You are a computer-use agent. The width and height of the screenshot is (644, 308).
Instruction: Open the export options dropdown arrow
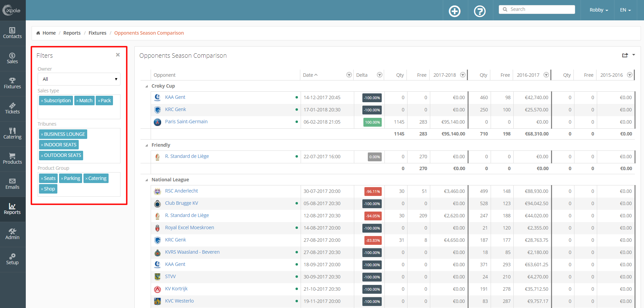click(x=633, y=55)
